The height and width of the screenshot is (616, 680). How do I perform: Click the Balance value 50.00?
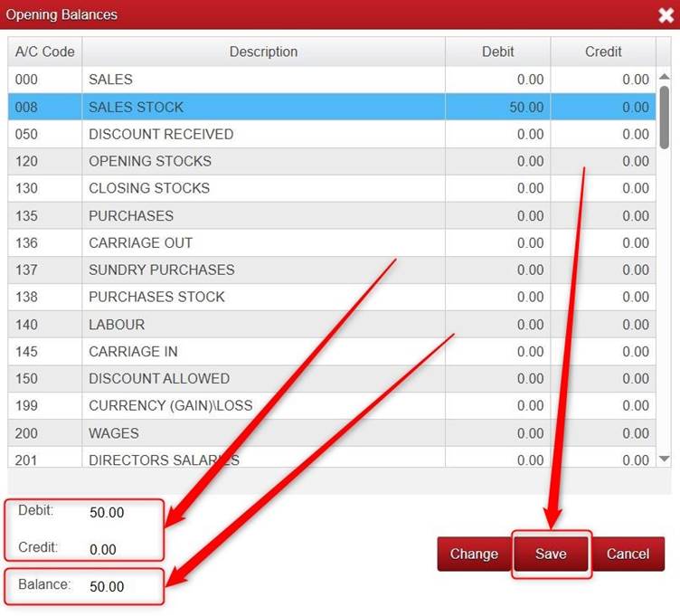pos(107,586)
